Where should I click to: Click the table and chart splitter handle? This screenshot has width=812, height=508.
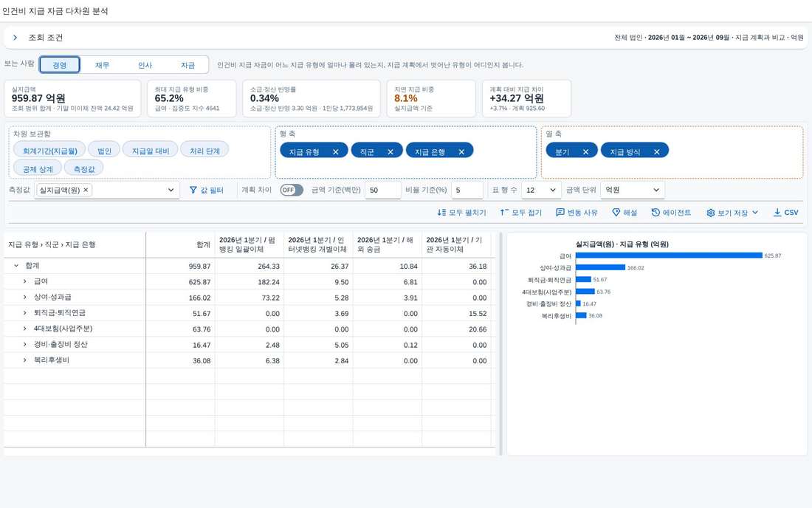[x=500, y=343]
